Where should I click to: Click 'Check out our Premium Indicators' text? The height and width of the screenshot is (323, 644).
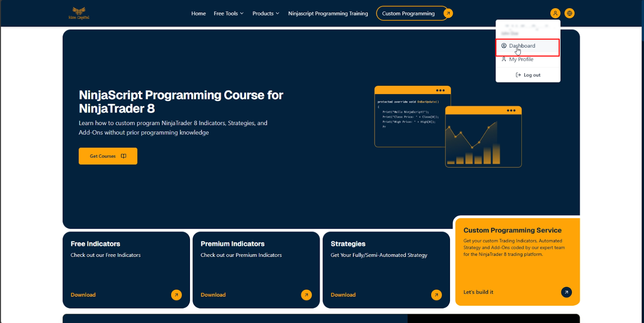(242, 255)
